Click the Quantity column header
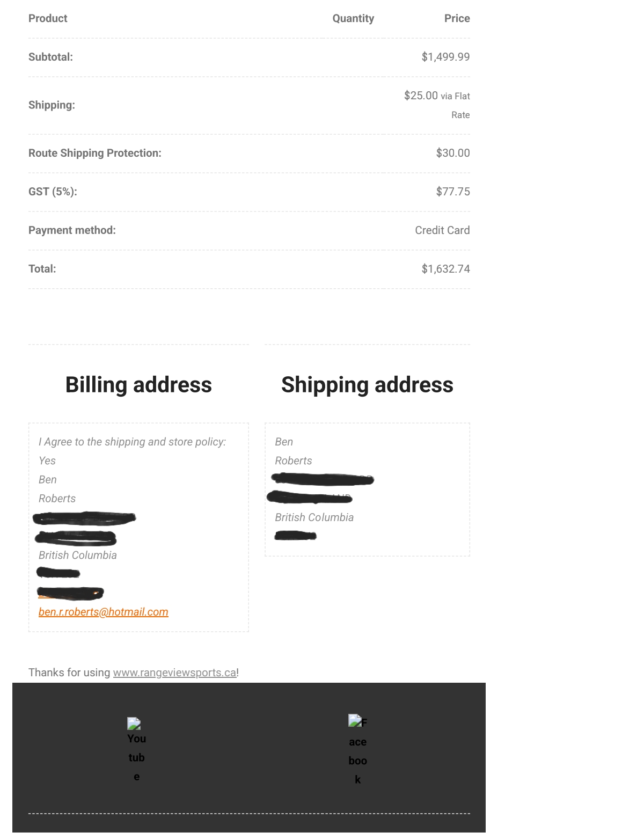Screen dimensions: 644x833 (353, 18)
